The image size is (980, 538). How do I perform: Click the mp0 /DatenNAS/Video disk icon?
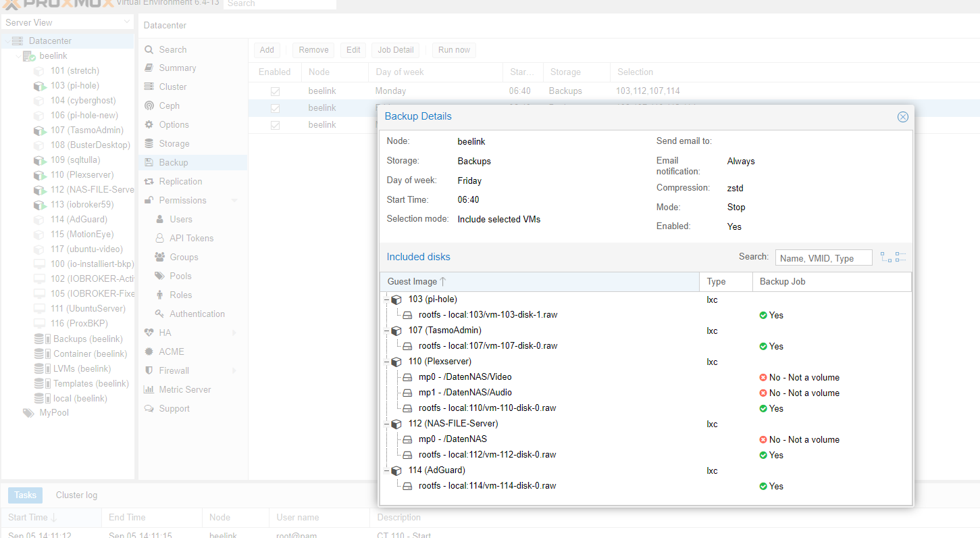point(407,378)
